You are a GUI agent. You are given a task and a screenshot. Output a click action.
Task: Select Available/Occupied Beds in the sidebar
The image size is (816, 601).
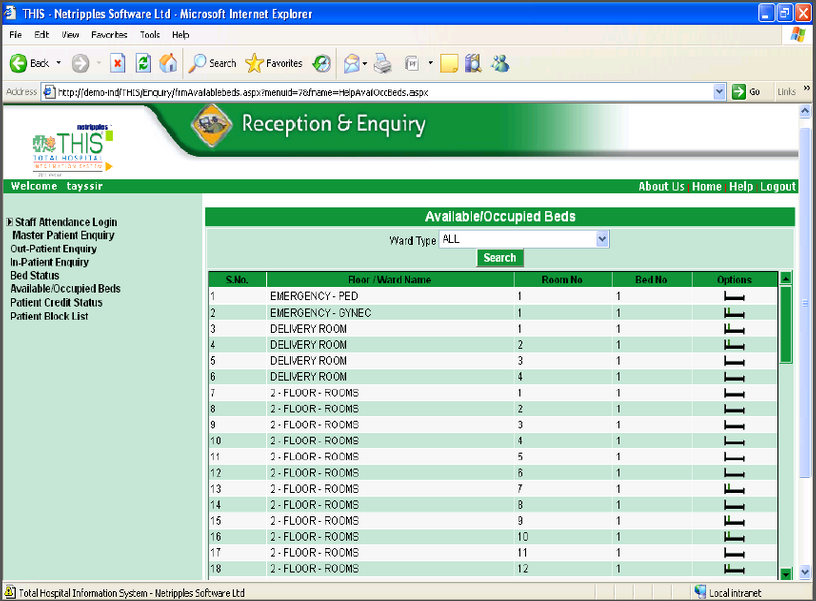(x=66, y=289)
